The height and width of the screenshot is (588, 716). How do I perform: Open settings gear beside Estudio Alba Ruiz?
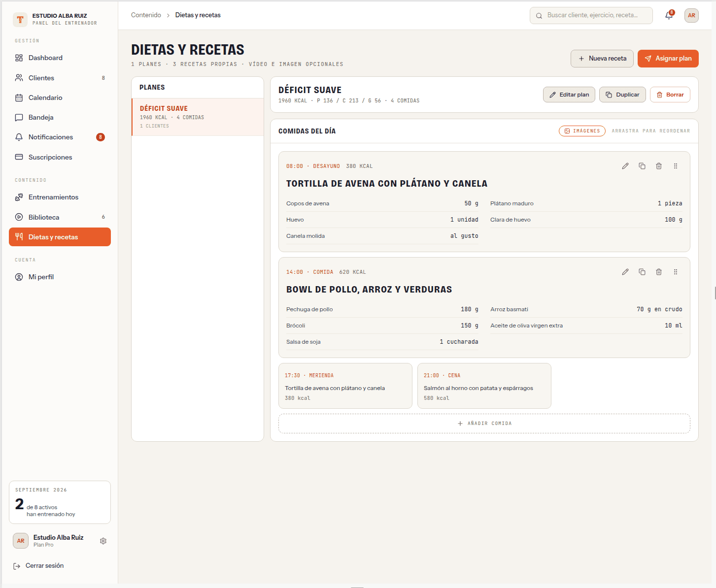[x=103, y=541]
